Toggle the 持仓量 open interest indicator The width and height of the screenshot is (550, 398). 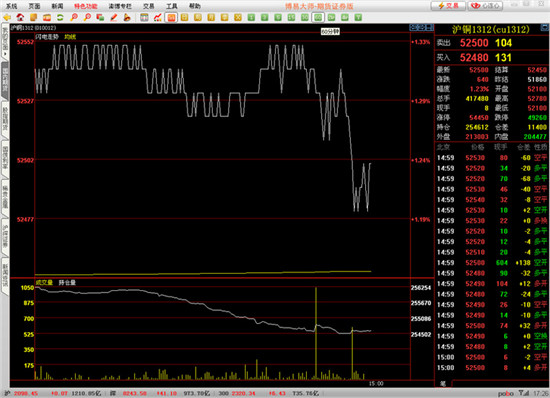(67, 283)
